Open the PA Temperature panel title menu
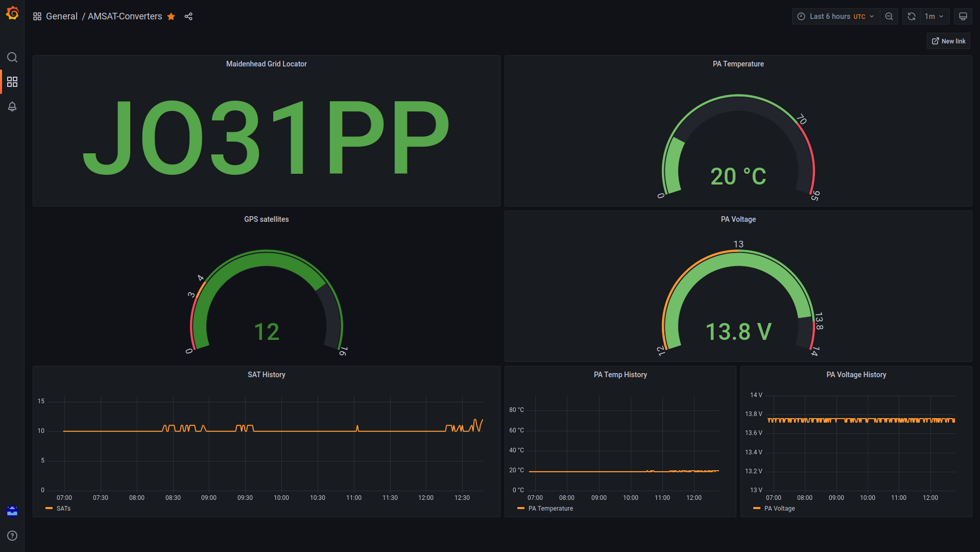 tap(738, 64)
